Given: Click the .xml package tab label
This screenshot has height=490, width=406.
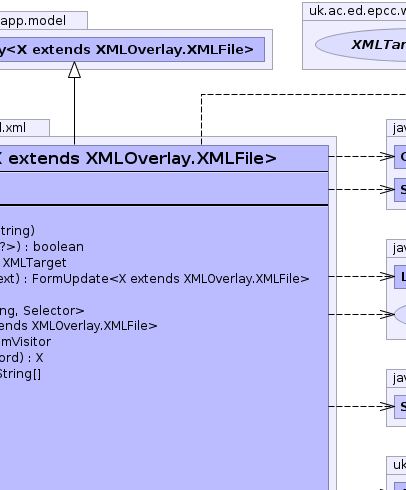Looking at the screenshot, I should click(13, 128).
